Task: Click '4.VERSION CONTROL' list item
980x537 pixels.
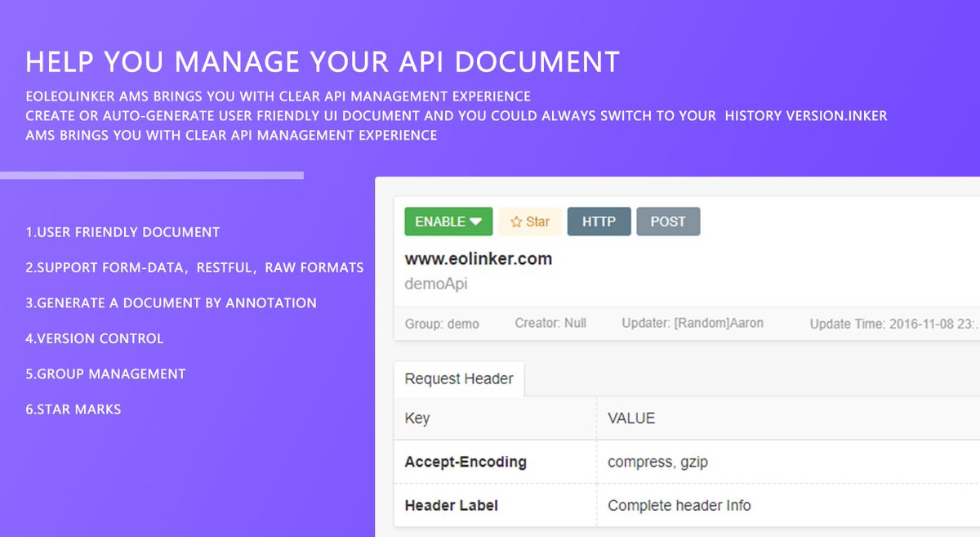Action: click(x=95, y=338)
